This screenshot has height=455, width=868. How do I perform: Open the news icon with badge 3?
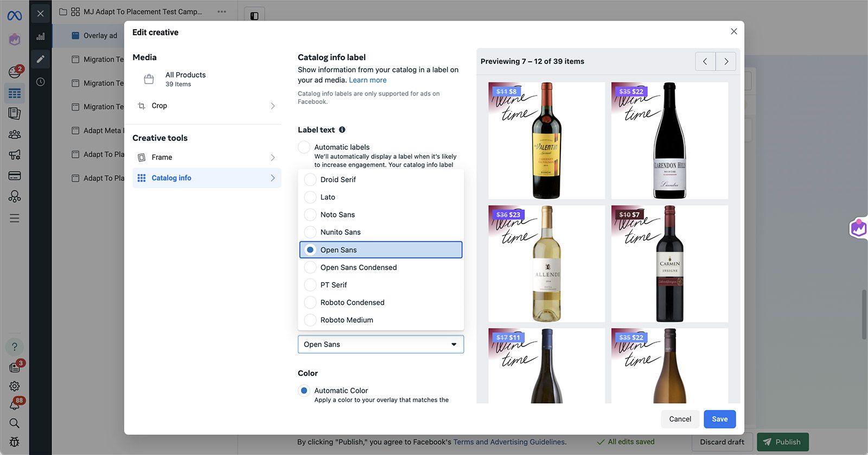pyautogui.click(x=15, y=367)
